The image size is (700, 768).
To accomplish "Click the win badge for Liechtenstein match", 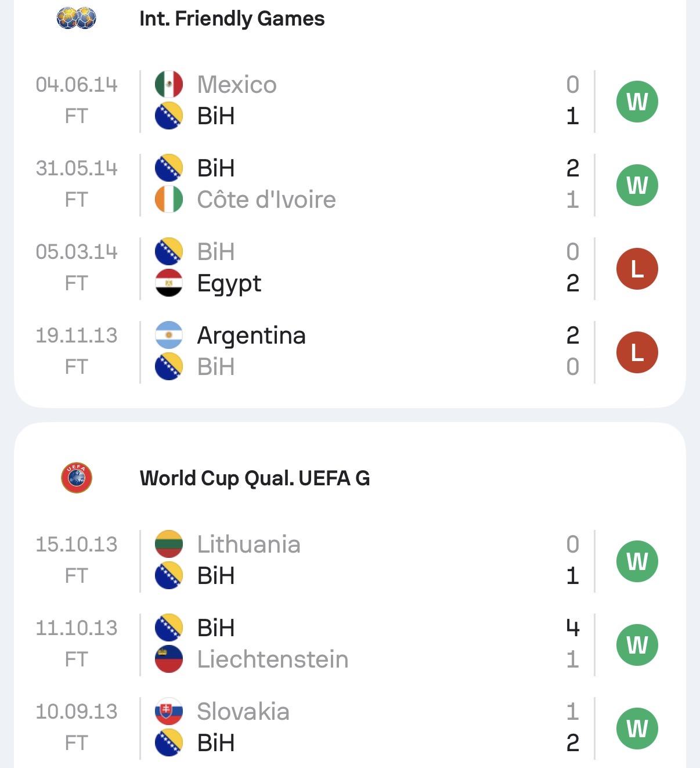I will coord(637,645).
